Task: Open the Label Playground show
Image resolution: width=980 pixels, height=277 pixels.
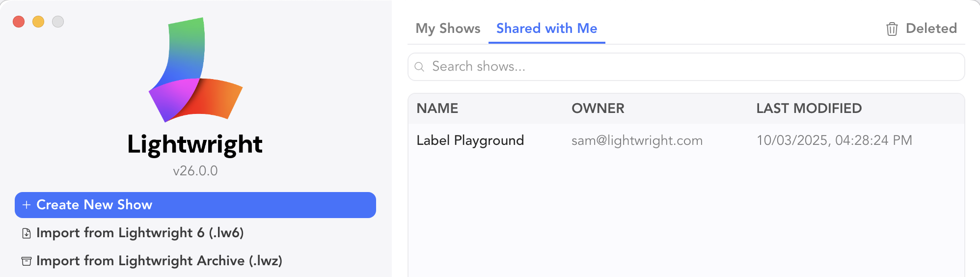Action: (x=470, y=140)
